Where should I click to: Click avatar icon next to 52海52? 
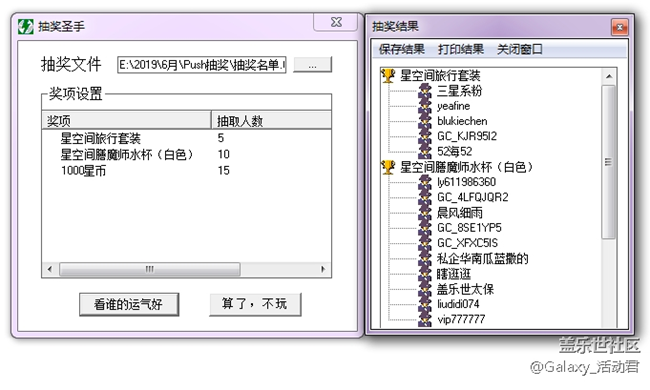(x=425, y=151)
